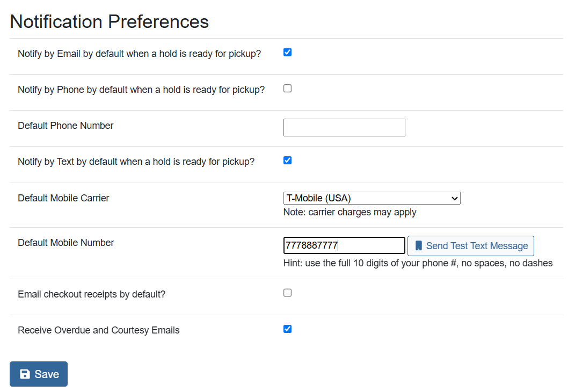Click the 'Notify by Email by default' label

[x=139, y=54]
